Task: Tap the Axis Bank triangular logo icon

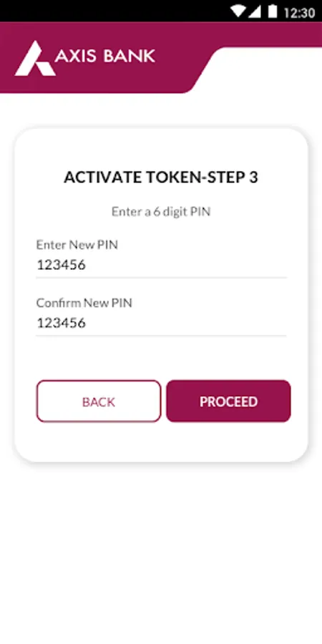Action: click(x=35, y=59)
